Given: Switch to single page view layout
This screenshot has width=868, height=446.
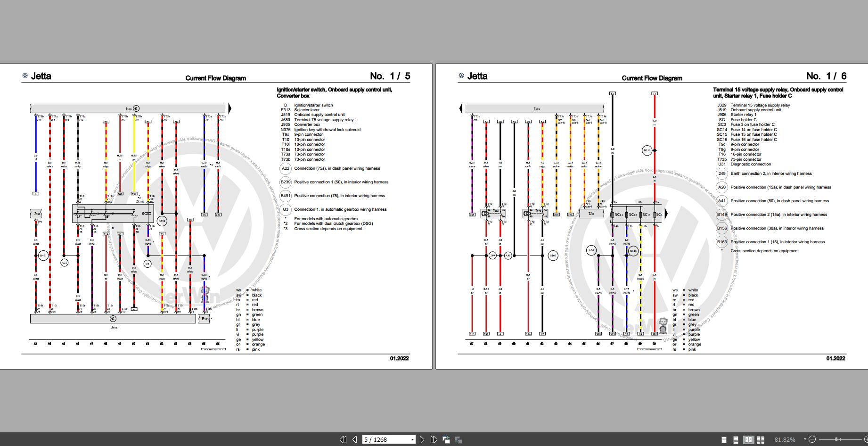Looking at the screenshot, I should [x=724, y=440].
